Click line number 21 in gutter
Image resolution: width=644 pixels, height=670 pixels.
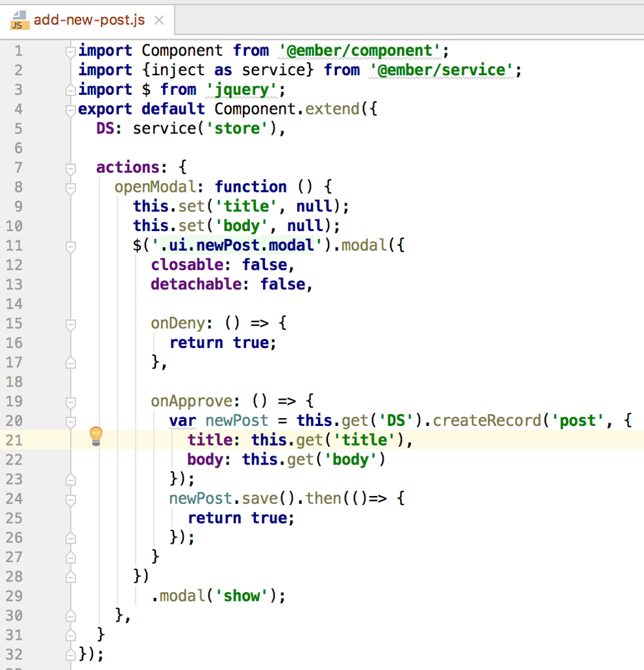(x=14, y=440)
